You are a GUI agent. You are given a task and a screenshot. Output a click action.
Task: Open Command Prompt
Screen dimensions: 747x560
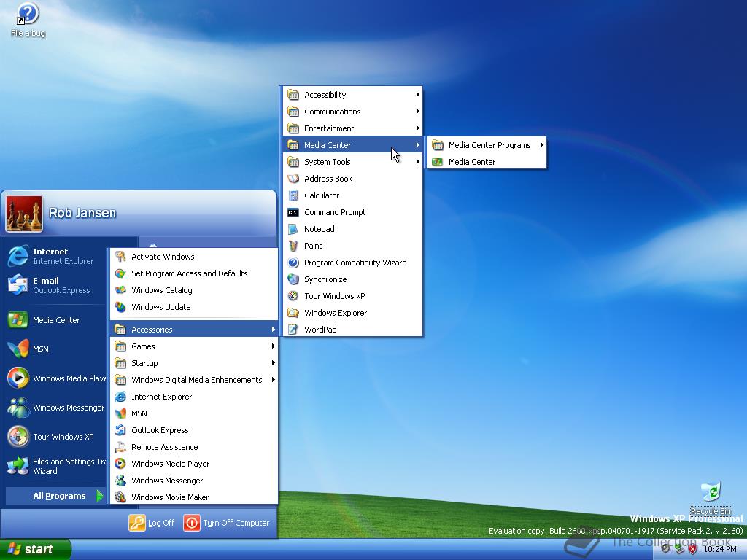352,212
